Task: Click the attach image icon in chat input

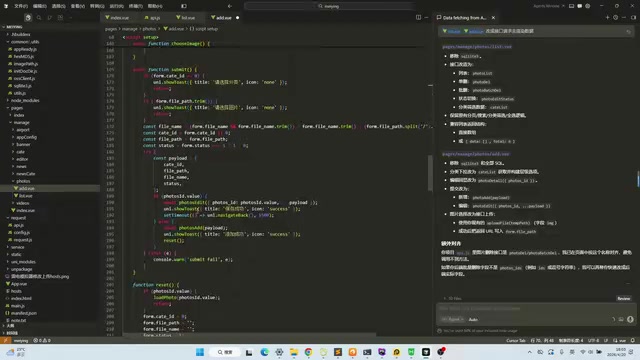Action: click(x=621, y=319)
